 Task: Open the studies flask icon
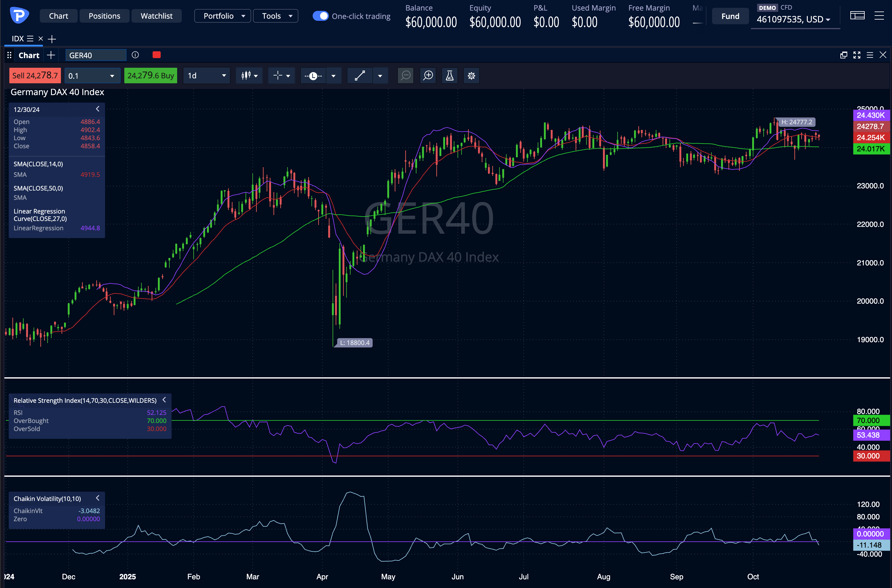449,76
